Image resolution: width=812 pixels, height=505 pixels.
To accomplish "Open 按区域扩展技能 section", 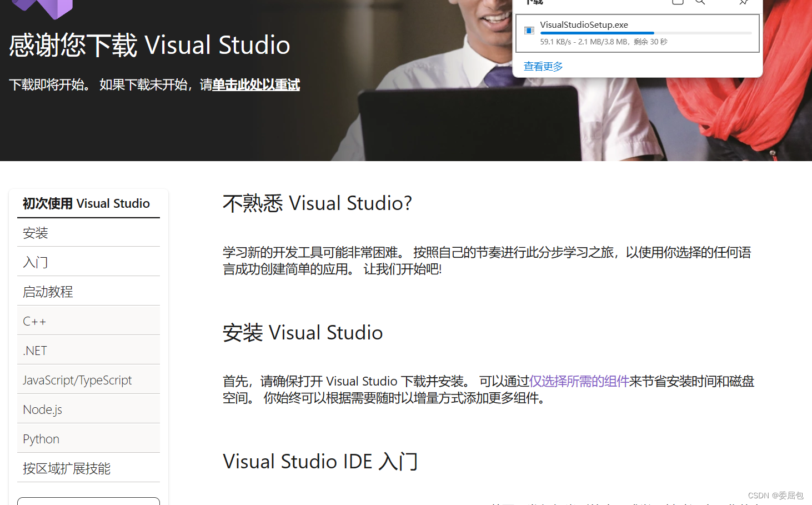I will (66, 468).
